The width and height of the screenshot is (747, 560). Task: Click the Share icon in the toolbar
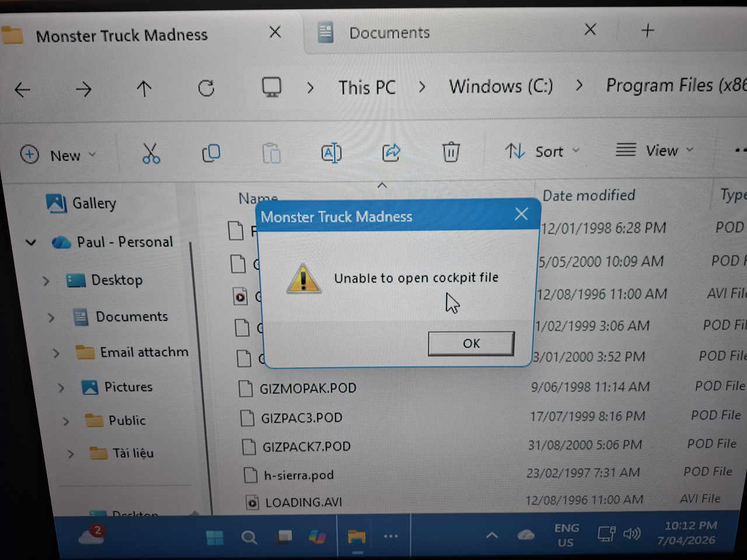[x=391, y=152]
